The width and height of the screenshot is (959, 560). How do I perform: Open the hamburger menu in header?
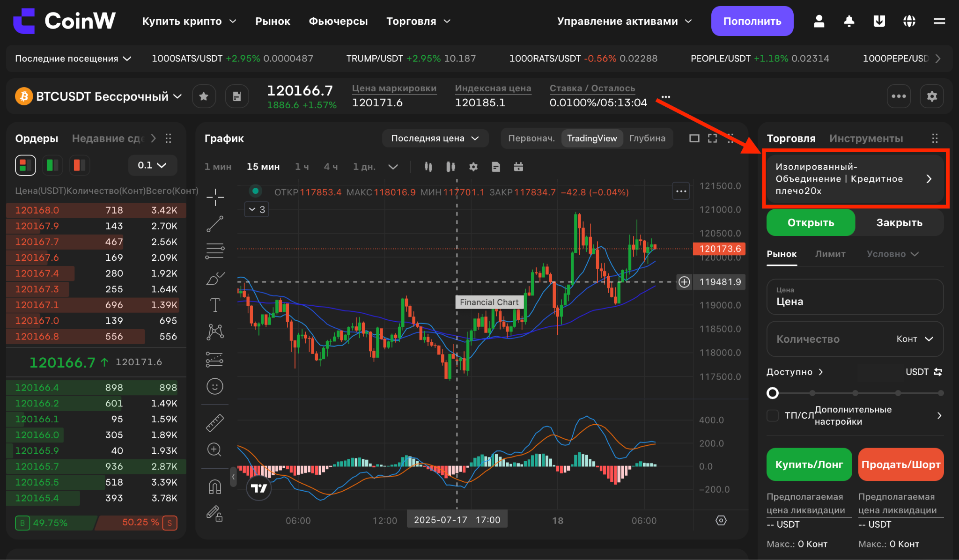pyautogui.click(x=939, y=21)
